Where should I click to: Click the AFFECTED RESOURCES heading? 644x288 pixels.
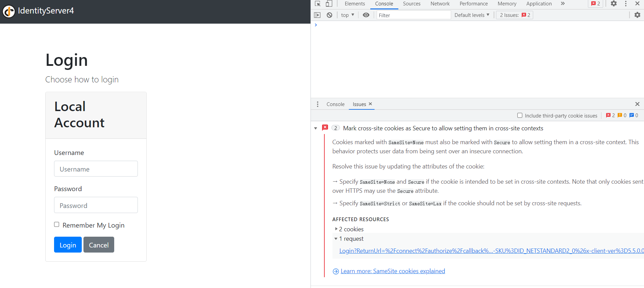pos(361,219)
